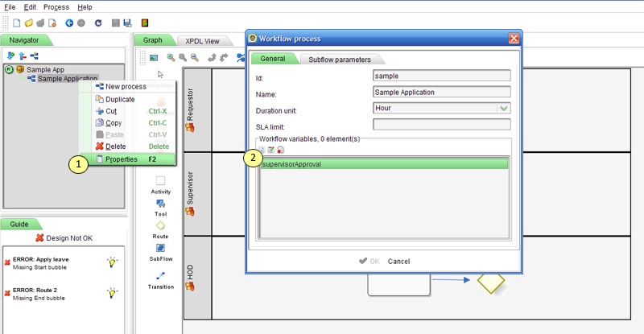Choose the Transition tool
Viewport: 644px width, 334px height.
tap(160, 275)
